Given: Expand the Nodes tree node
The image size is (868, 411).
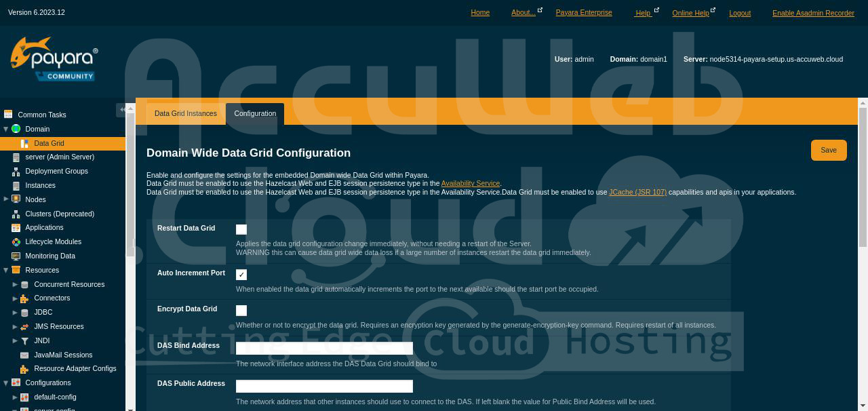Looking at the screenshot, I should point(6,199).
